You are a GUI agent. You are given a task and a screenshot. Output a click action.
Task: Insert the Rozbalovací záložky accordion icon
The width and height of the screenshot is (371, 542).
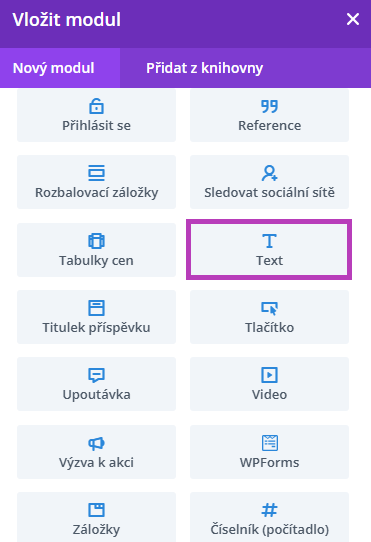click(96, 173)
